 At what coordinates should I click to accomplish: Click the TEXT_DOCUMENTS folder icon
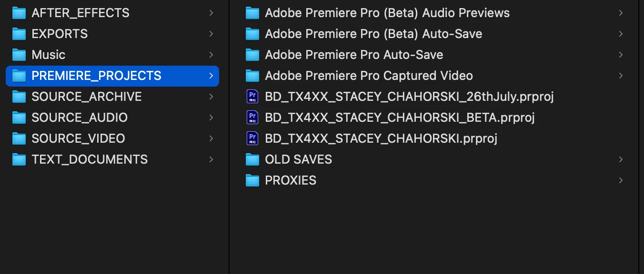[19, 159]
